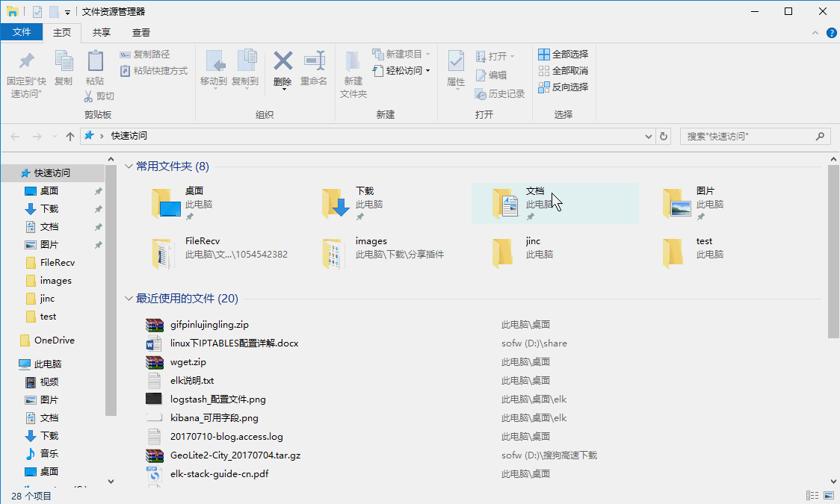
Task: Click the search quick access input field
Action: [747, 137]
